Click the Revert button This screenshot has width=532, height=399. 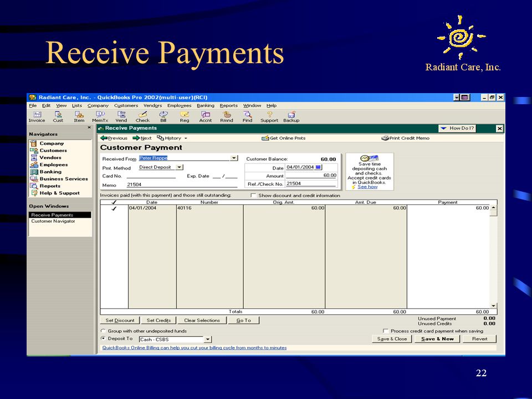click(479, 339)
